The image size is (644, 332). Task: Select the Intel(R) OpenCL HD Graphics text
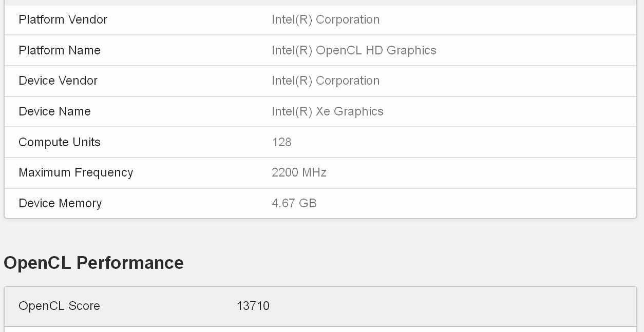[x=354, y=50]
